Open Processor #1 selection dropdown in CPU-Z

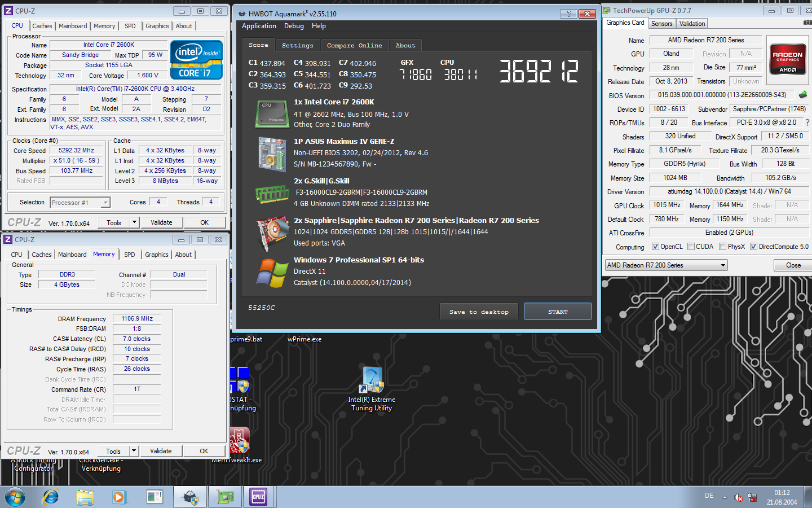[x=80, y=203]
